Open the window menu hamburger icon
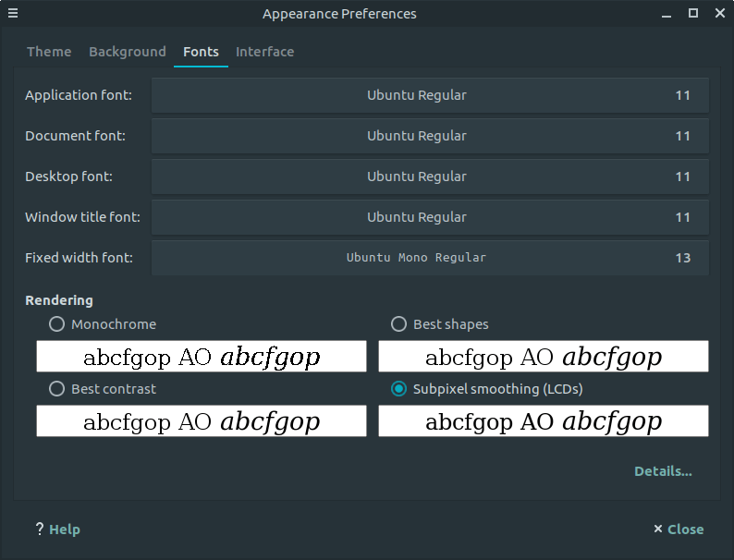Screen dimensions: 734x560 point(12,13)
